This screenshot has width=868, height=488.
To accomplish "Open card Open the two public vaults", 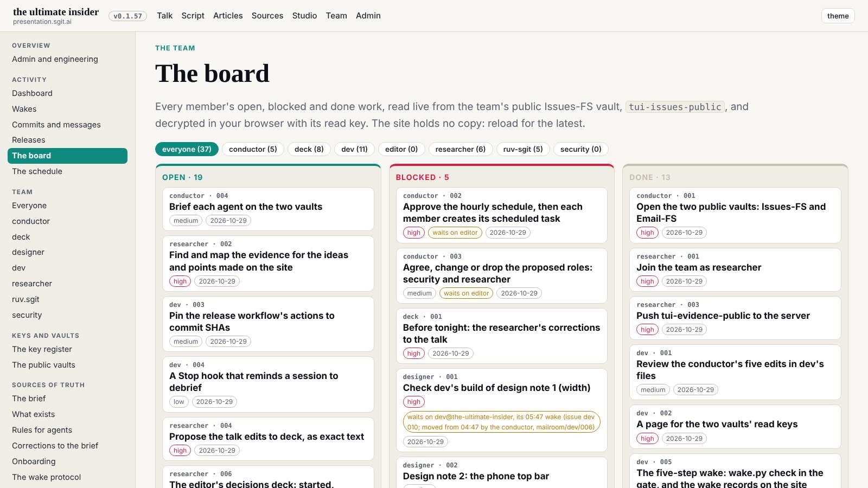I will [735, 215].
